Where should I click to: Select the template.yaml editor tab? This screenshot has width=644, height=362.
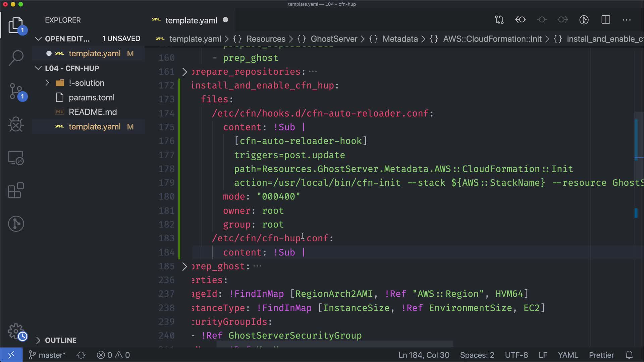pyautogui.click(x=191, y=20)
